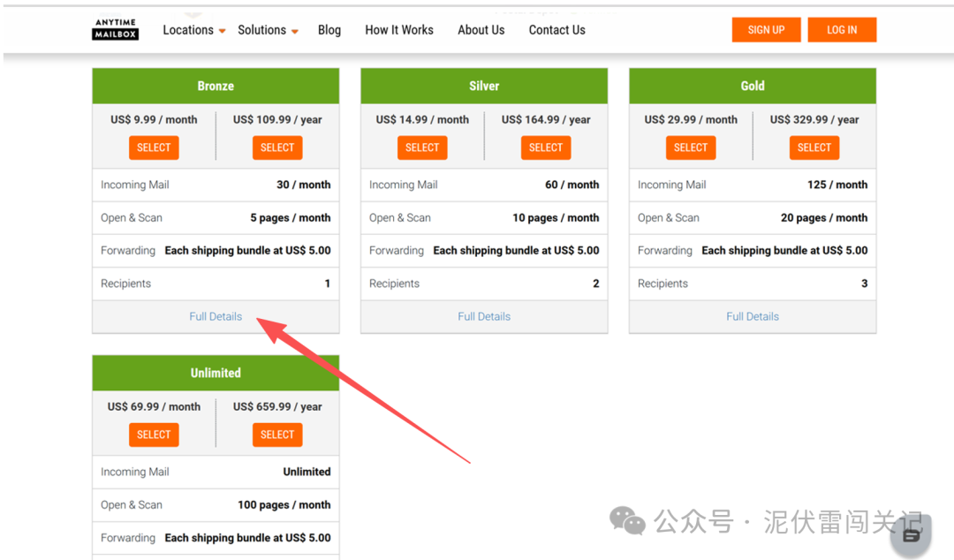This screenshot has width=954, height=560.
Task: Click the LOG IN button
Action: click(842, 30)
